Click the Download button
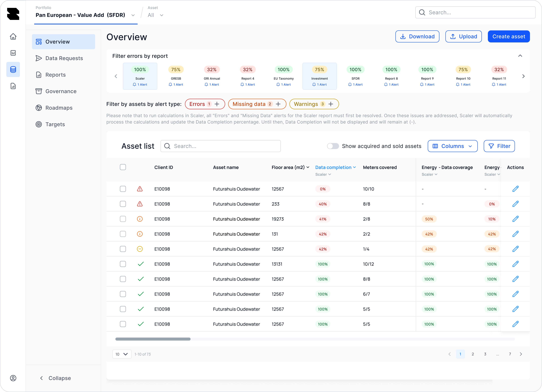This screenshot has width=542, height=392. 417,37
